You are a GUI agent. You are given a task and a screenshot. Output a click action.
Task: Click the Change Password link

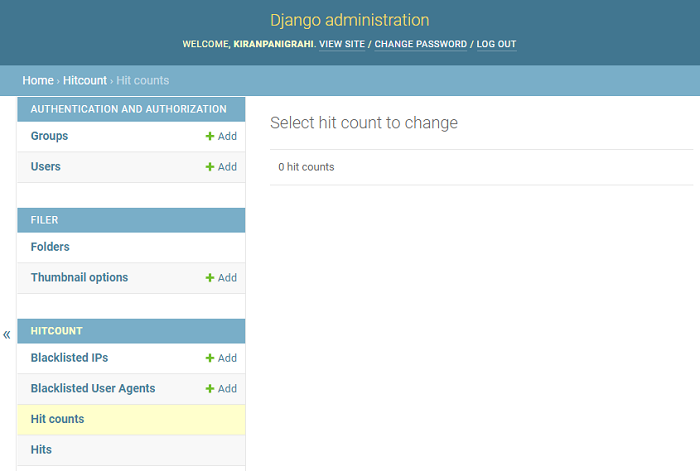click(x=421, y=44)
